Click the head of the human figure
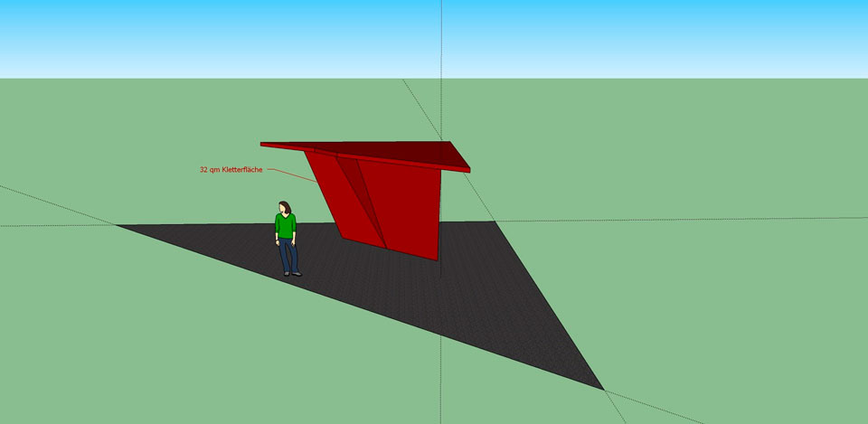 click(x=286, y=208)
